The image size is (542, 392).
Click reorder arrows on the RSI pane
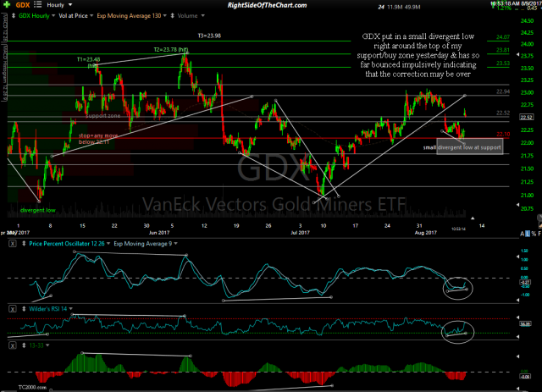24,309
